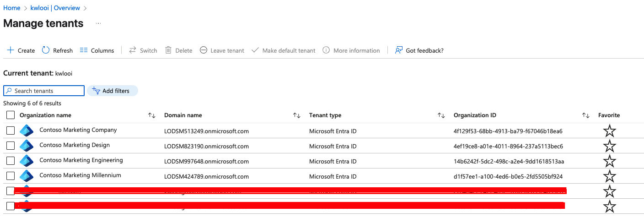The image size is (644, 223).
Task: Click the Contoso Marketing Design tenant icon
Action: (x=27, y=146)
